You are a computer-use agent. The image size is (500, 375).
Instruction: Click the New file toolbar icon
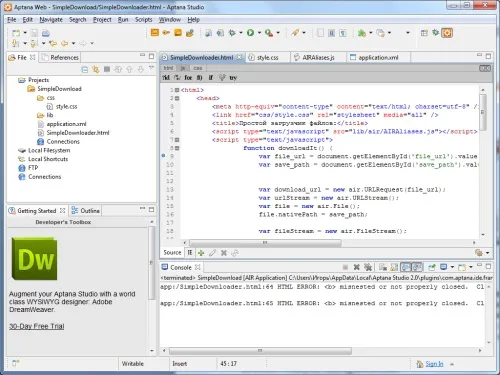[16, 33]
